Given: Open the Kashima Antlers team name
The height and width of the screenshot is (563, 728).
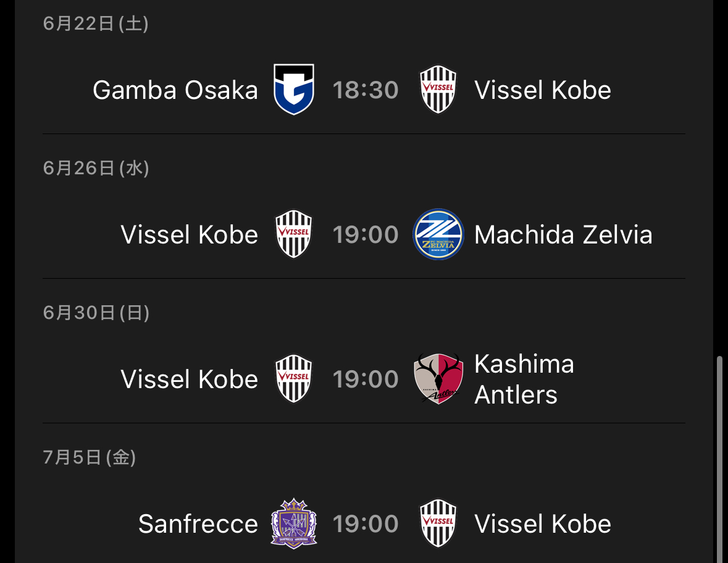Looking at the screenshot, I should [x=524, y=379].
